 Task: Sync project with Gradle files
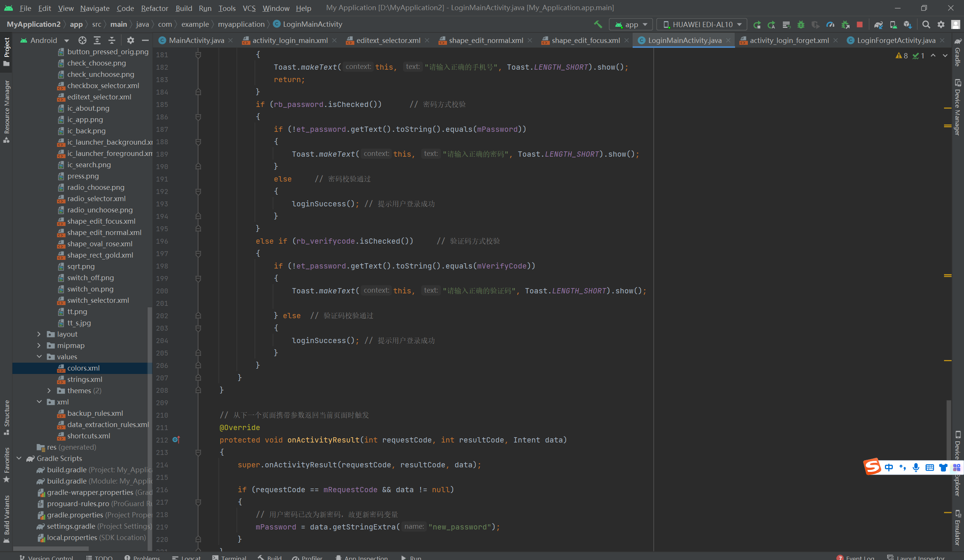click(878, 24)
